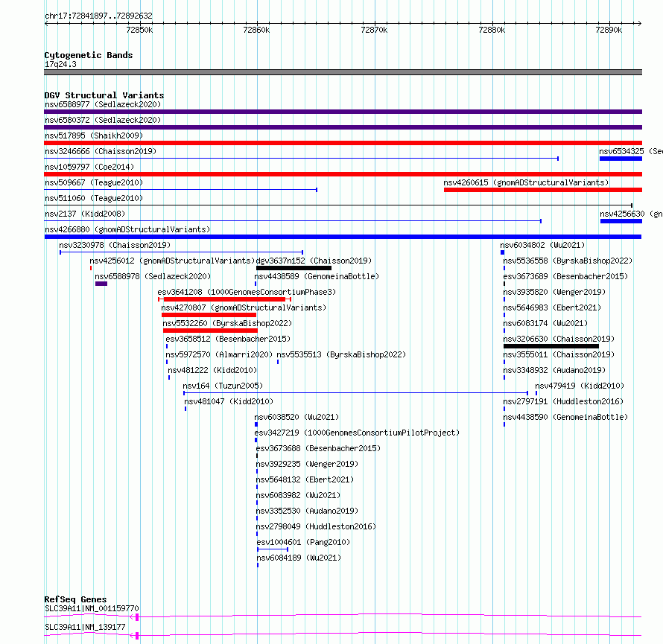Click nsv3555011 (Chaisson2019) label
This screenshot has width=663, height=644.
pos(559,354)
